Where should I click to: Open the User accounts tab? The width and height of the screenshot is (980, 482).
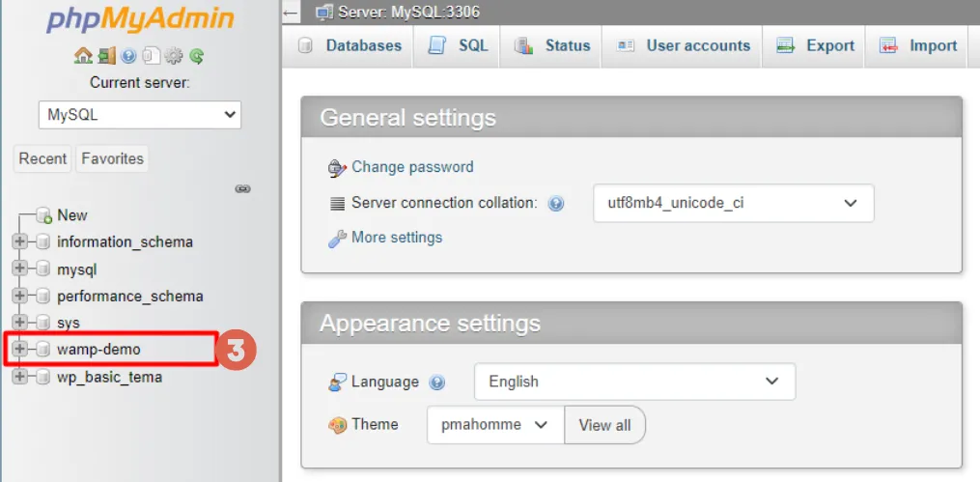(x=682, y=45)
